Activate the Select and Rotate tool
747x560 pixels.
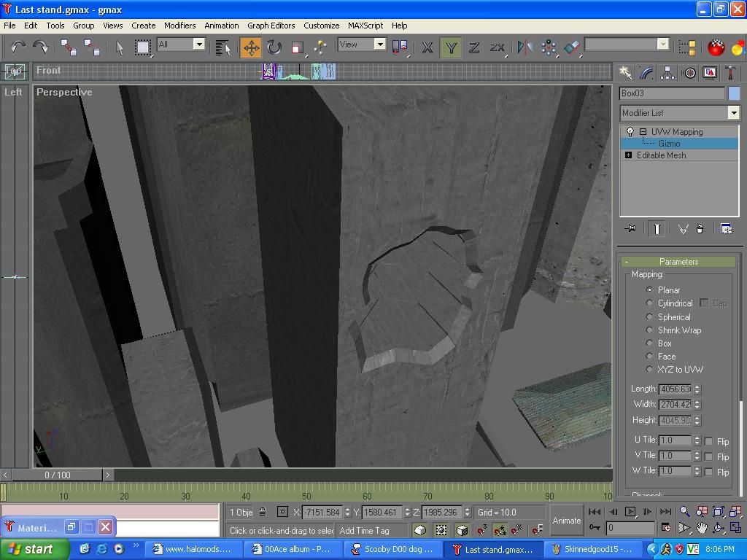pos(274,47)
